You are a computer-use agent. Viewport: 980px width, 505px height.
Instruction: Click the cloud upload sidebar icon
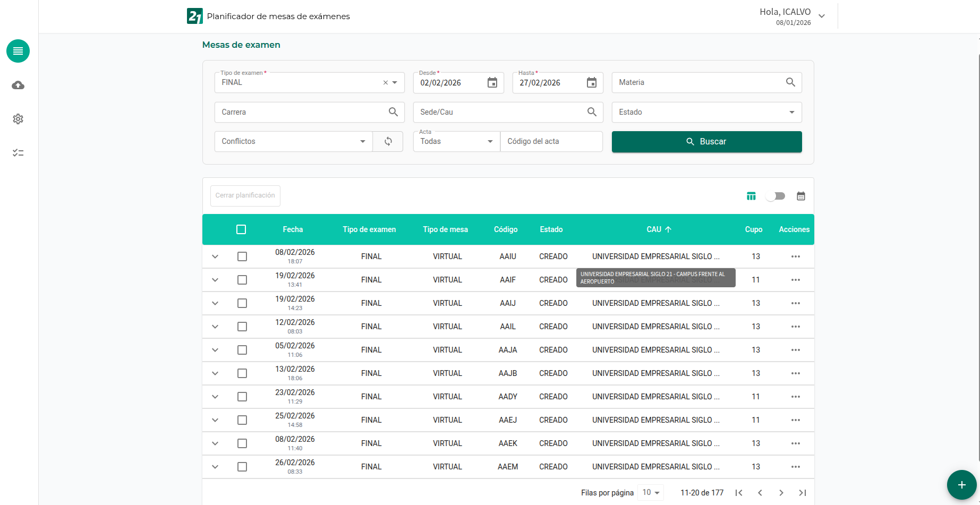18,85
